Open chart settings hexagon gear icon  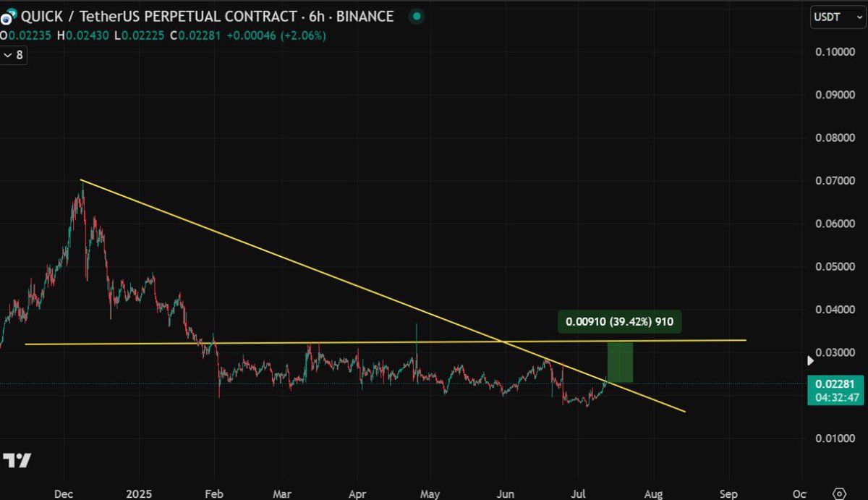coord(838,493)
